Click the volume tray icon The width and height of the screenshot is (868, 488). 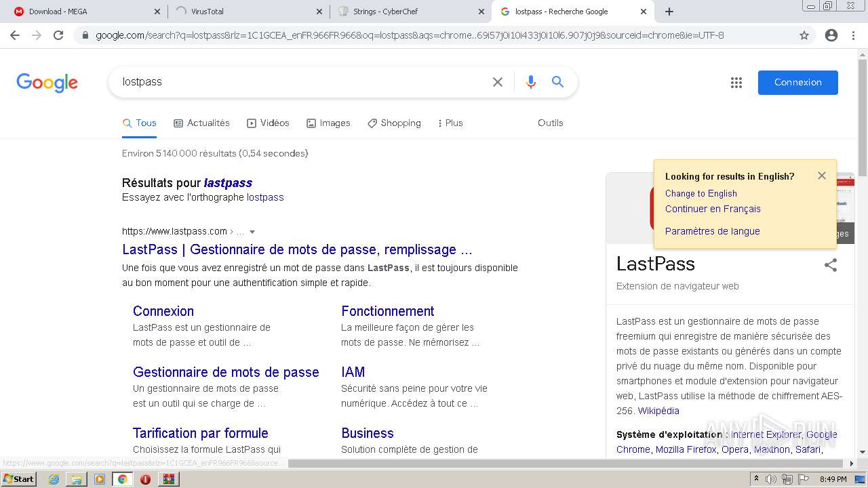point(771,479)
